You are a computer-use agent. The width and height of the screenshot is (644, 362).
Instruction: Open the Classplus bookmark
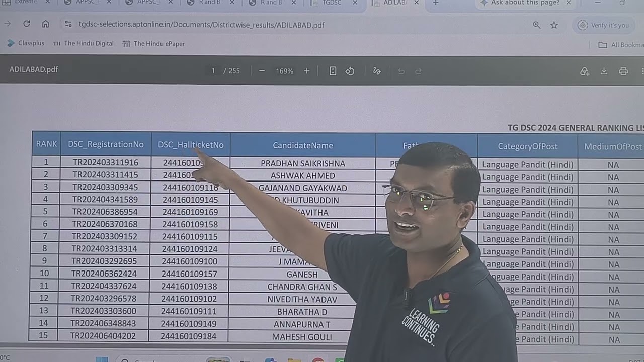click(x=26, y=43)
